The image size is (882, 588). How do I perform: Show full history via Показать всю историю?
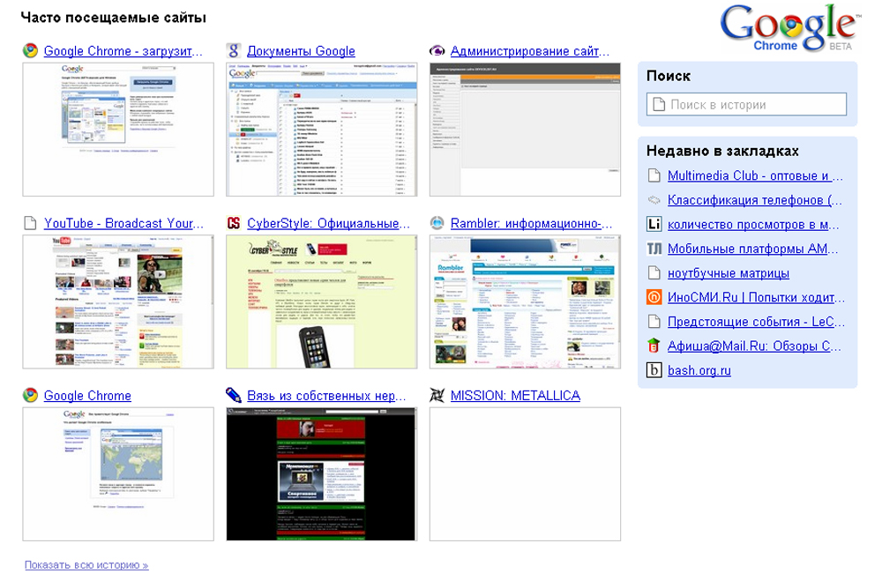86,565
